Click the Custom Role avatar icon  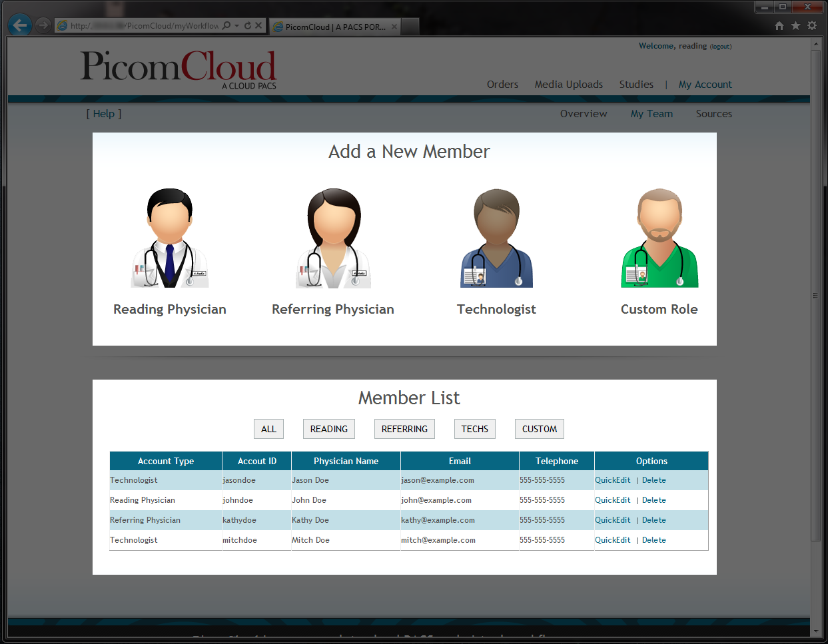coord(659,238)
